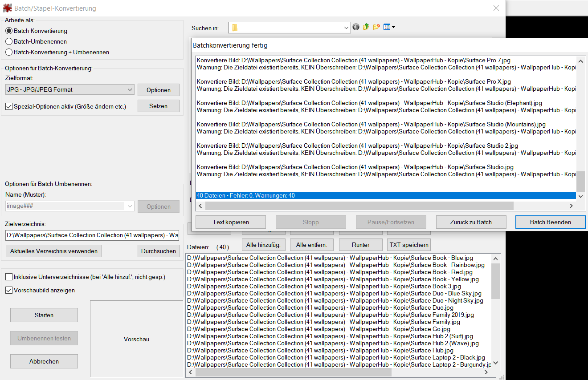Click the Optionen button next to Zielformat
This screenshot has width=588, height=380.
coord(159,90)
